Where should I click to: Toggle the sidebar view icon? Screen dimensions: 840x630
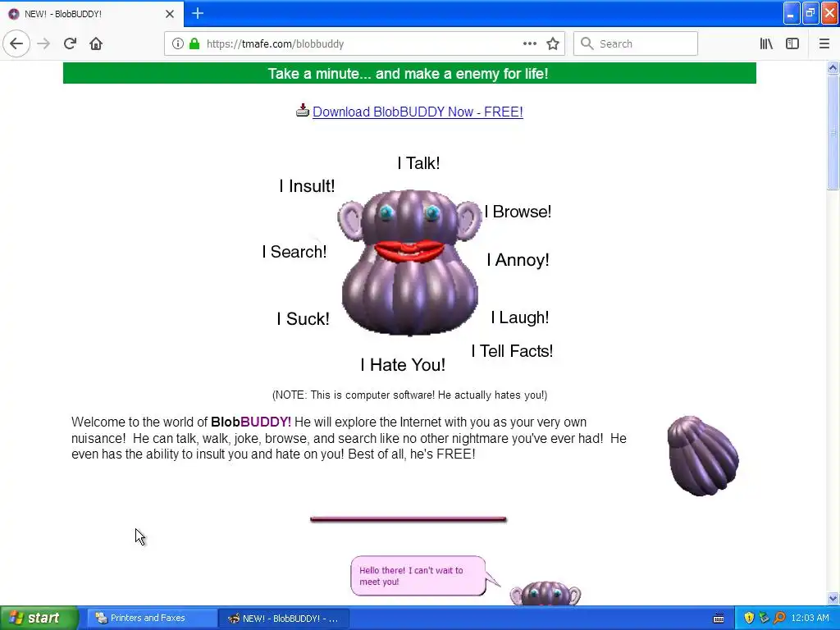tap(792, 43)
